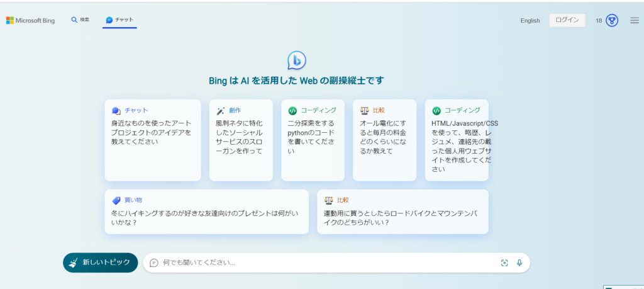Image resolution: width=644 pixels, height=289 pixels.
Task: Switch language to English
Action: (530, 21)
